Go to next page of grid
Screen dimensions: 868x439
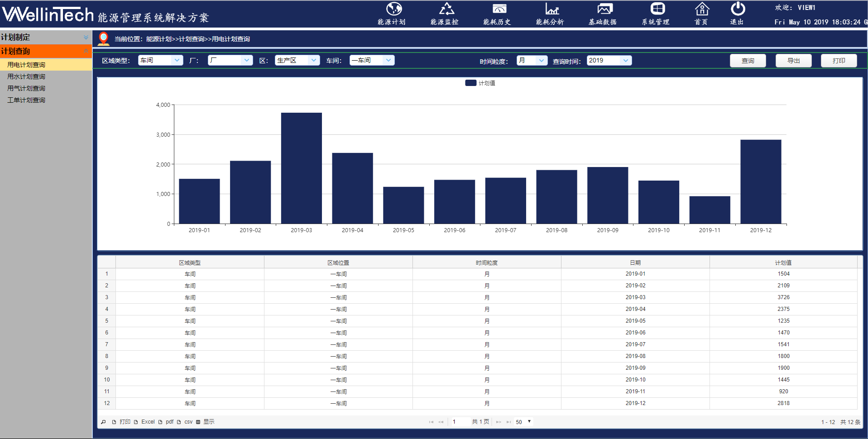499,422
